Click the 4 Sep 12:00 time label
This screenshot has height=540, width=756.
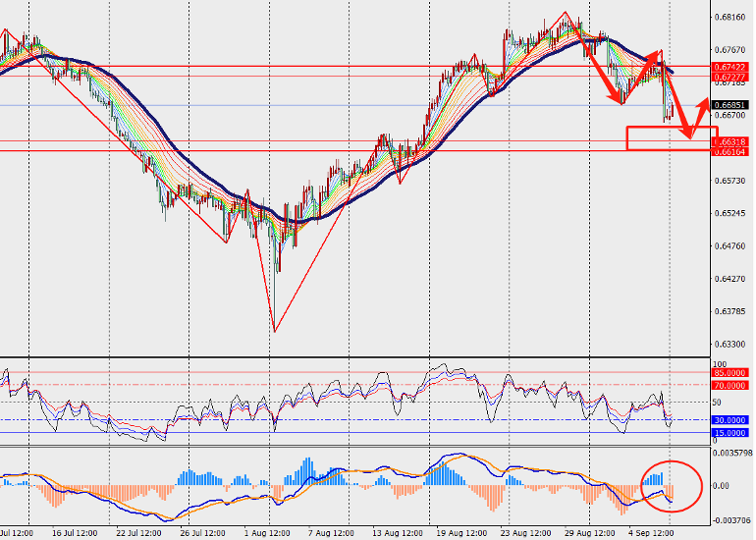[650, 533]
